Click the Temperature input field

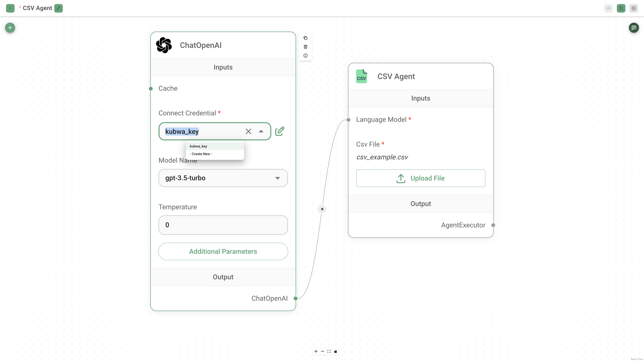[x=223, y=225]
